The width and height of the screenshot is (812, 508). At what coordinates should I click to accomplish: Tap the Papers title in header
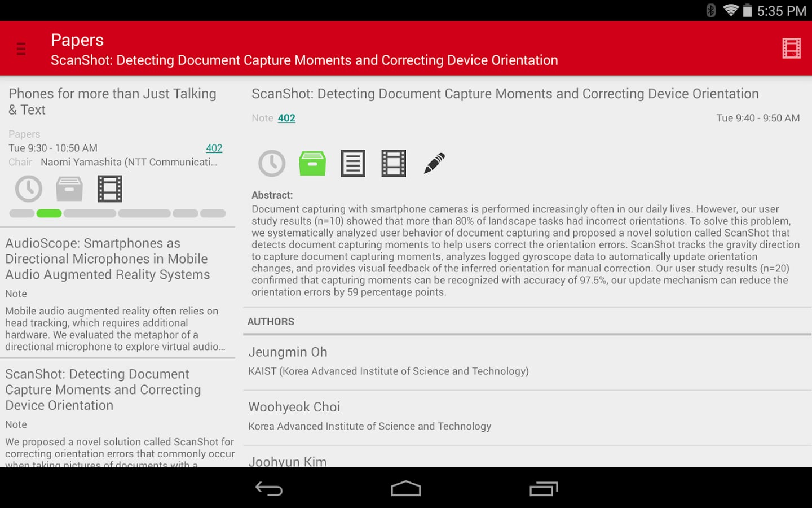[77, 40]
